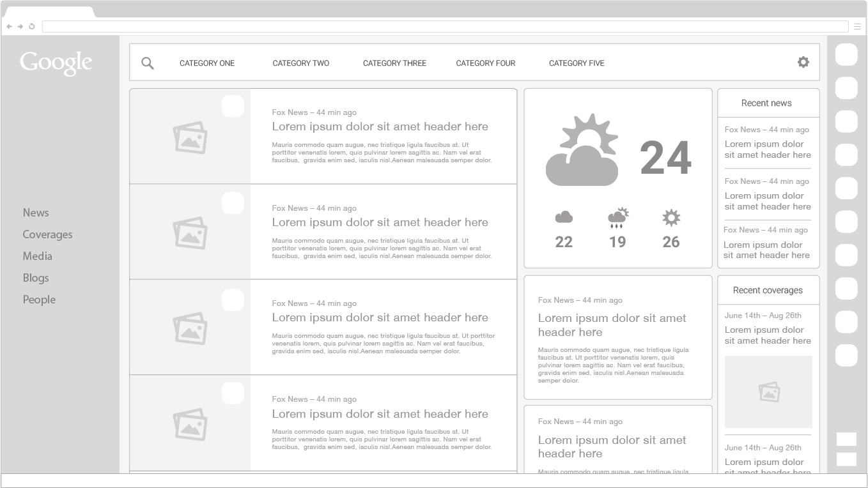Click the Recent coverages image placeholder
The width and height of the screenshot is (868, 488).
click(768, 392)
